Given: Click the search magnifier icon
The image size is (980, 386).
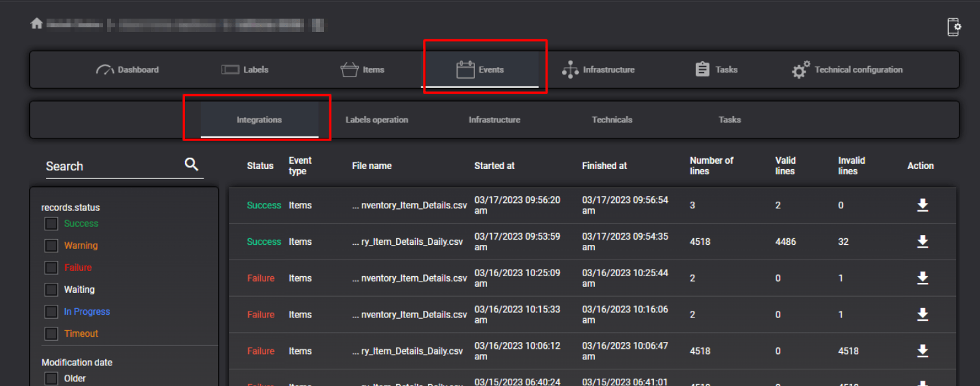Looking at the screenshot, I should [x=192, y=164].
